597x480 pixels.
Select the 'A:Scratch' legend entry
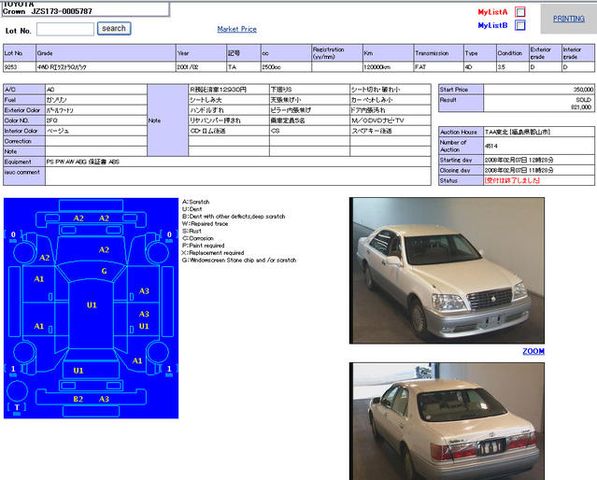pos(196,202)
